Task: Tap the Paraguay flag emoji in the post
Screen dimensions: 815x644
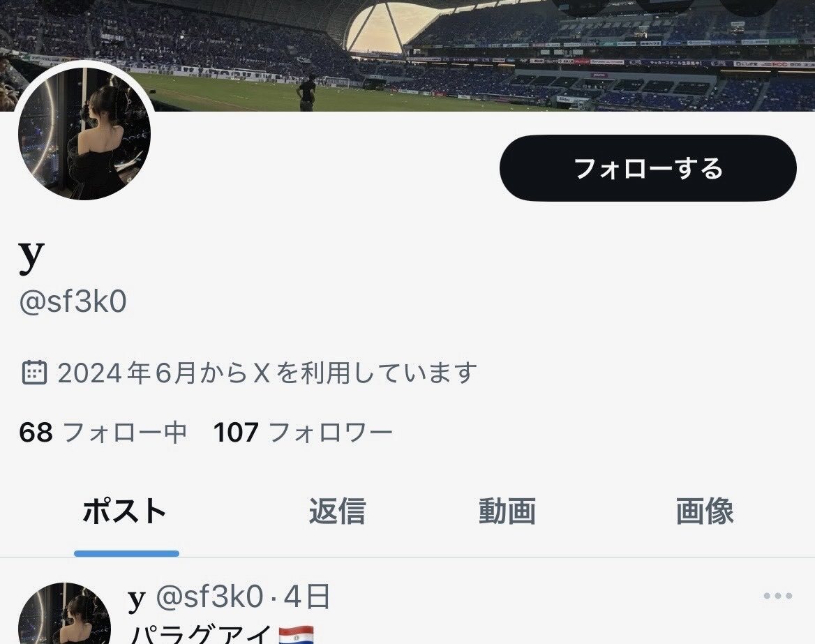Action: 296,635
